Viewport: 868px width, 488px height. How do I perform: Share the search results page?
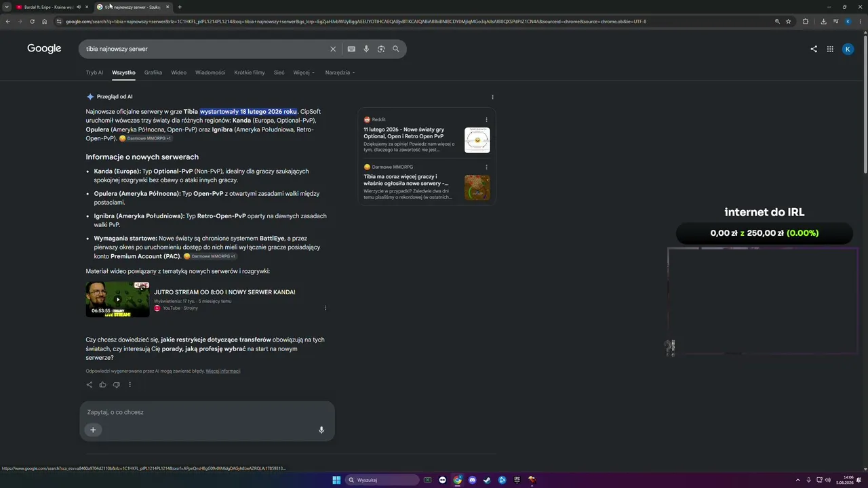[x=814, y=49]
